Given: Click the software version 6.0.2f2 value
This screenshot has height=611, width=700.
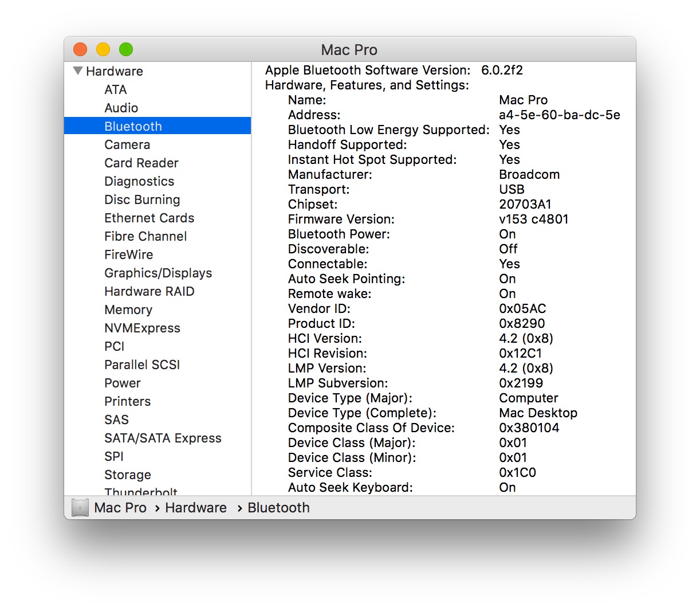Looking at the screenshot, I should click(502, 70).
